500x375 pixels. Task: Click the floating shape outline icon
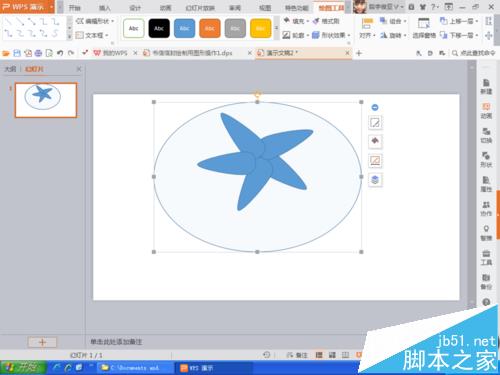pos(375,161)
